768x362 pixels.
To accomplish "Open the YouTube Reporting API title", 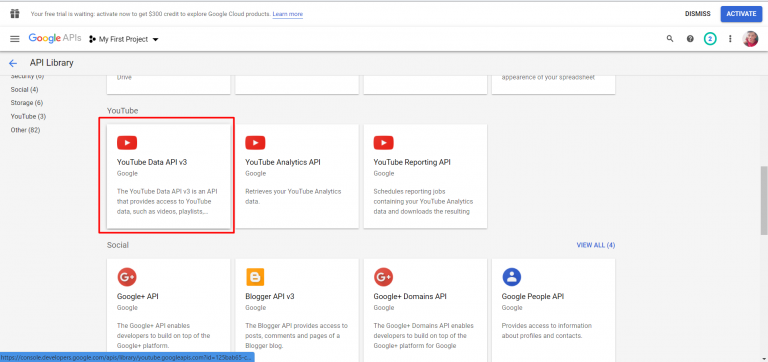I will coord(412,162).
